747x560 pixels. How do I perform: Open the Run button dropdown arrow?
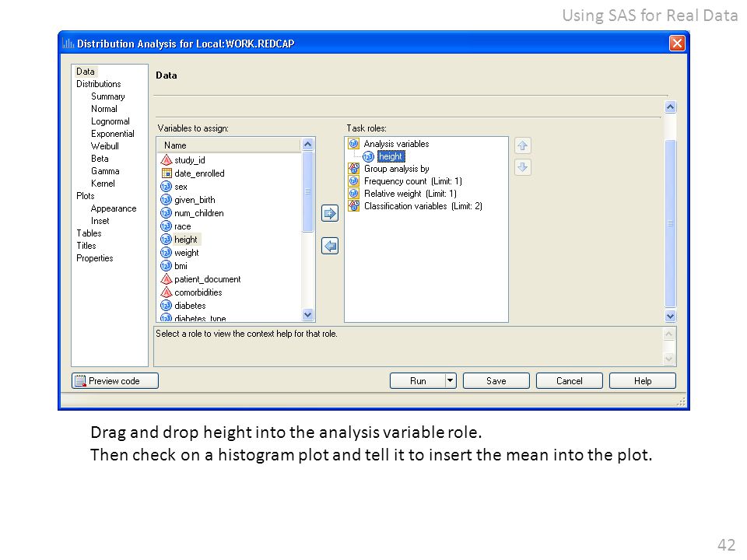[x=451, y=380]
